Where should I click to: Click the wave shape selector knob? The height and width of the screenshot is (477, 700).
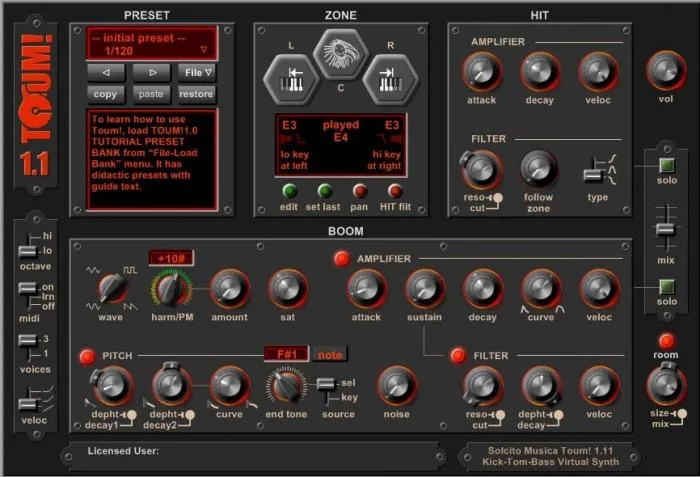point(112,290)
